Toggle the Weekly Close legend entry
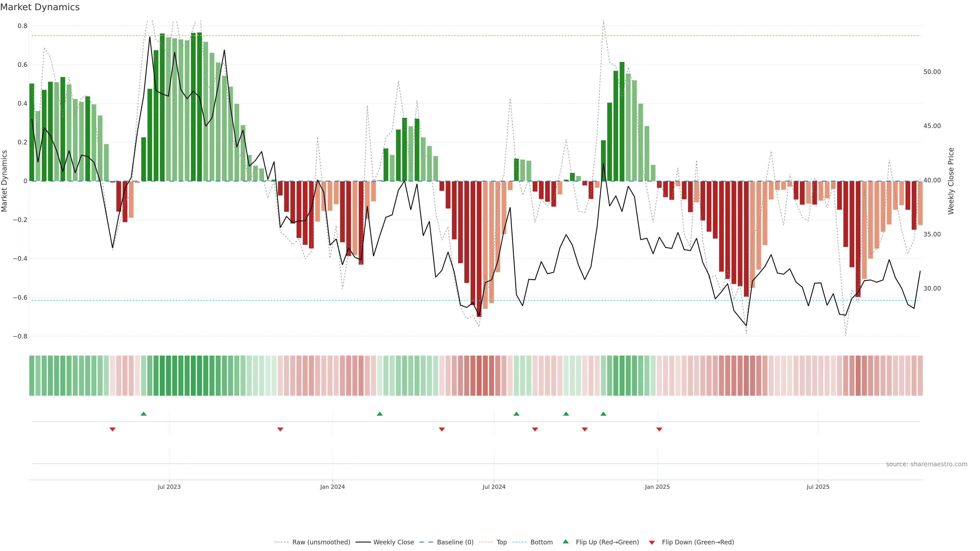 (393, 542)
